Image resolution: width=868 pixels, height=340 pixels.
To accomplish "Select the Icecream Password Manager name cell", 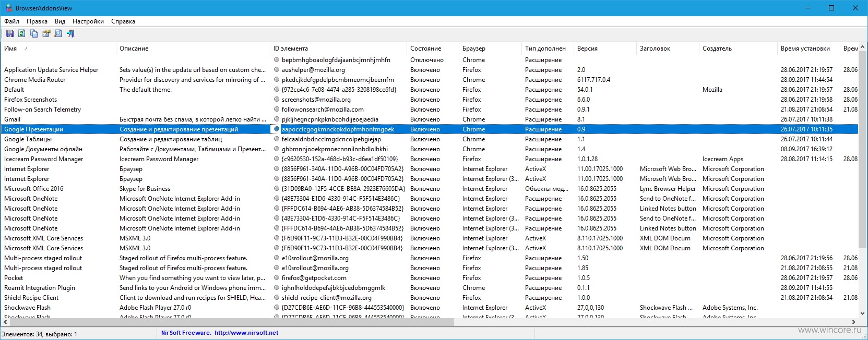I will pos(44,159).
